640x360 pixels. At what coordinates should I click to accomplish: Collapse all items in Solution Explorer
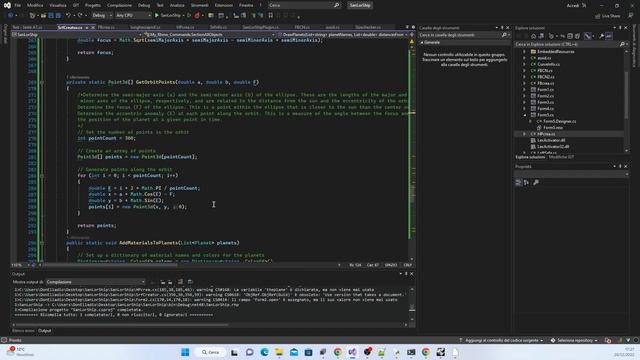[x=570, y=36]
